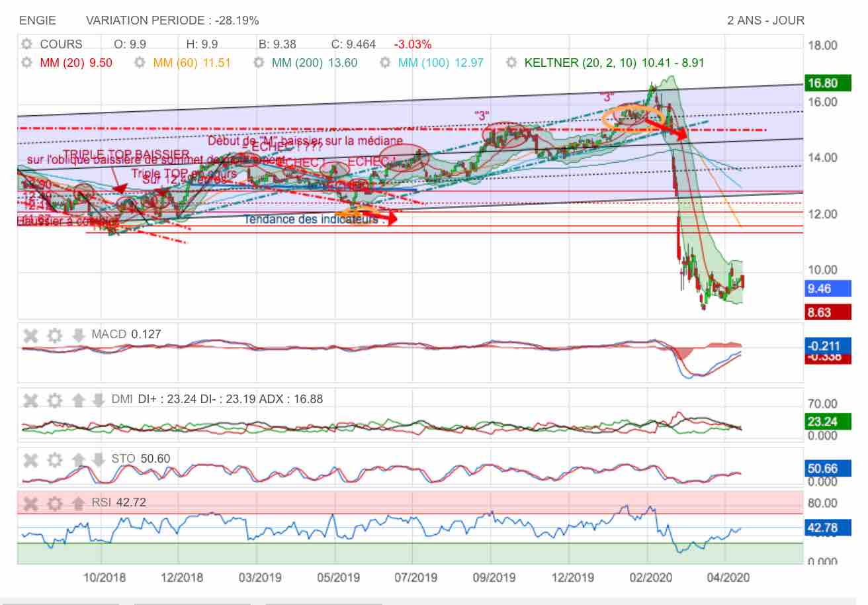This screenshot has width=868, height=605.
Task: Click the 05/2019 date axis label
Action: (339, 577)
